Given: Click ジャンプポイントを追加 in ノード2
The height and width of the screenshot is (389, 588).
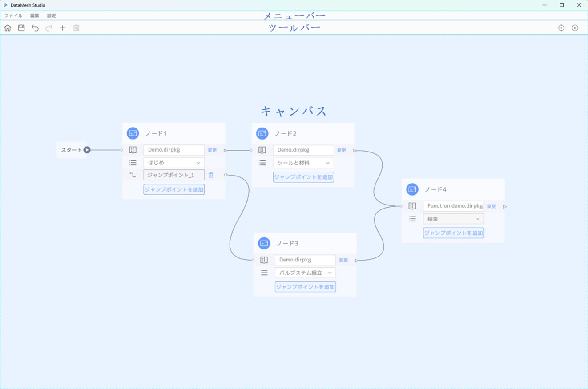Looking at the screenshot, I should click(303, 177).
